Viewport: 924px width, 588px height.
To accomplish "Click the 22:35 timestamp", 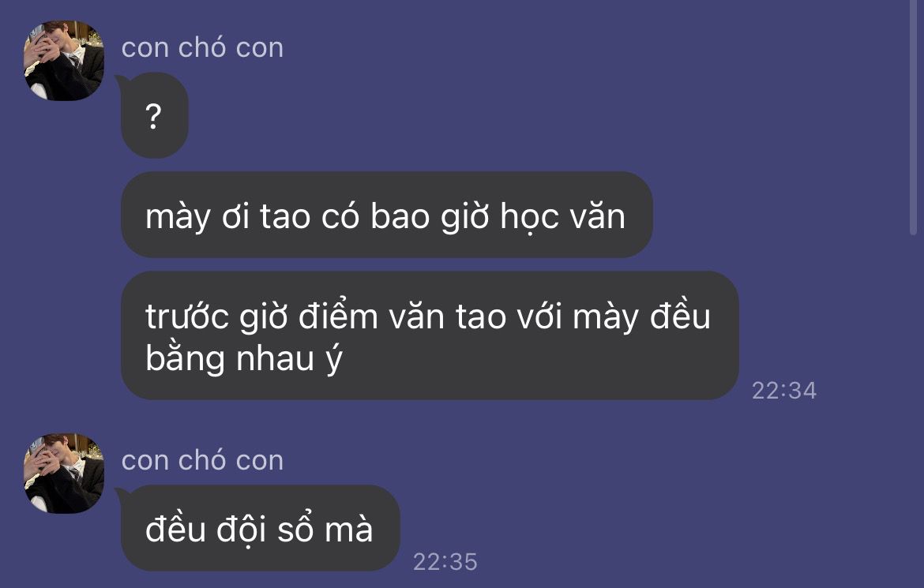I will [445, 561].
